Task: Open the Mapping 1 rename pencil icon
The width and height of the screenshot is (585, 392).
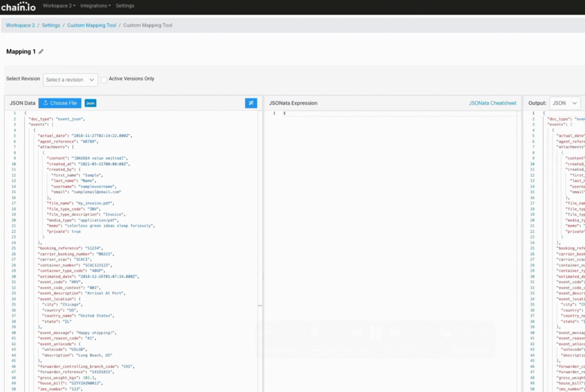Action: pos(41,51)
